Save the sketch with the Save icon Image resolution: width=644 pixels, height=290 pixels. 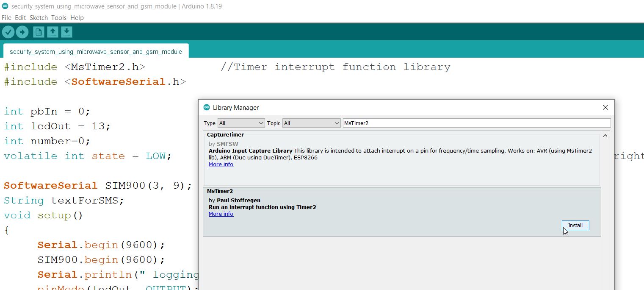pyautogui.click(x=66, y=32)
